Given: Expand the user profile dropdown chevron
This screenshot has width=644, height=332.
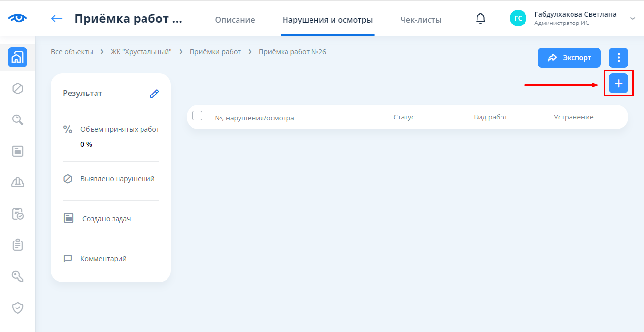Looking at the screenshot, I should tap(632, 18).
